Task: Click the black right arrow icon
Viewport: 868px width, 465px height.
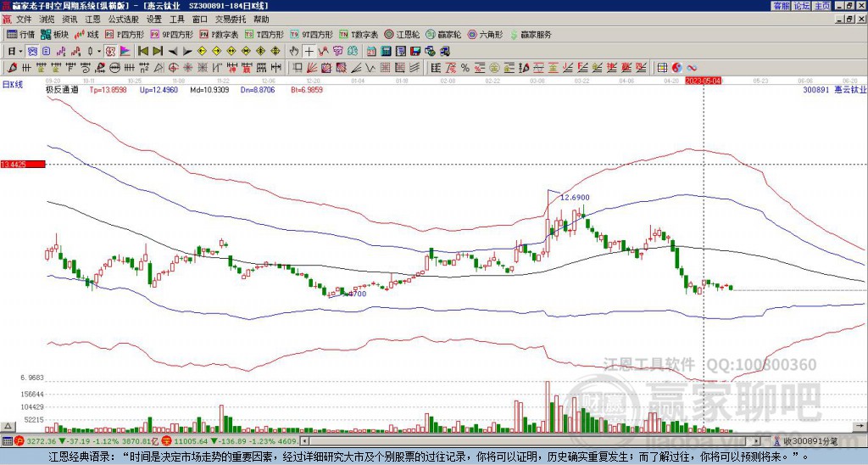Action: pos(187,52)
